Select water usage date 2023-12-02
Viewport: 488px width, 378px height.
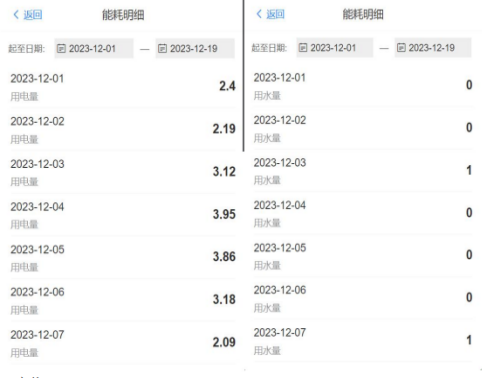pos(280,120)
